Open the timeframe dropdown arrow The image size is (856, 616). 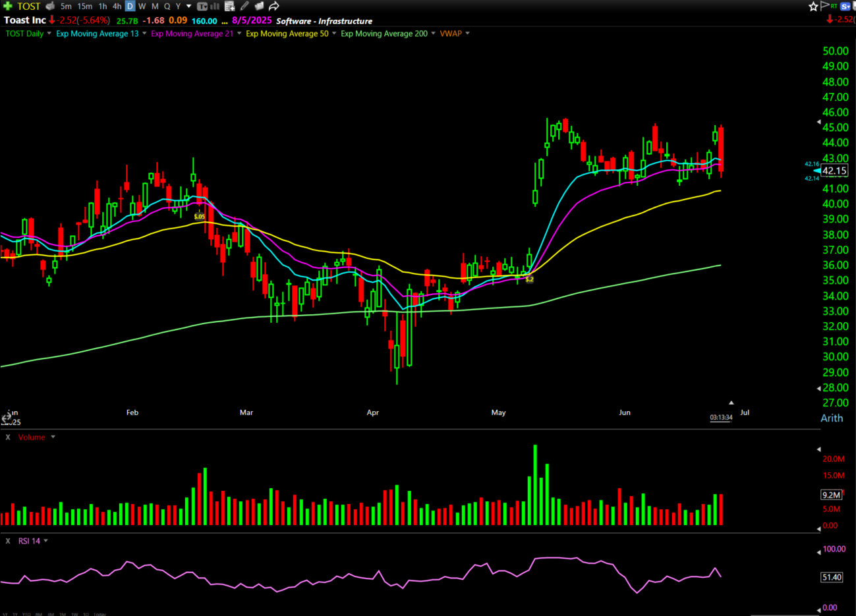click(189, 6)
